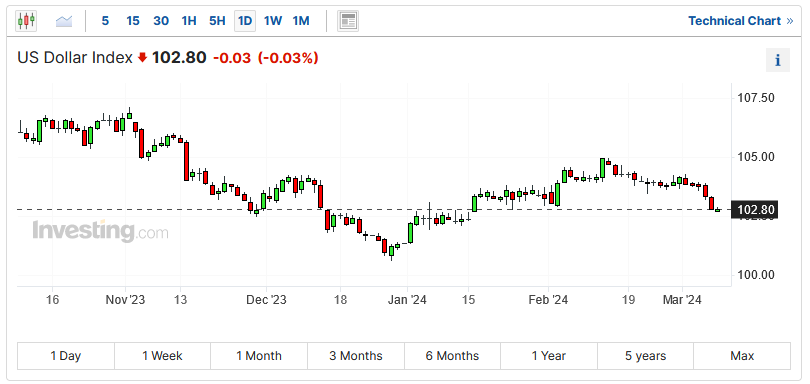Pick the 1M interval
This screenshot has height=384, width=810.
point(301,21)
